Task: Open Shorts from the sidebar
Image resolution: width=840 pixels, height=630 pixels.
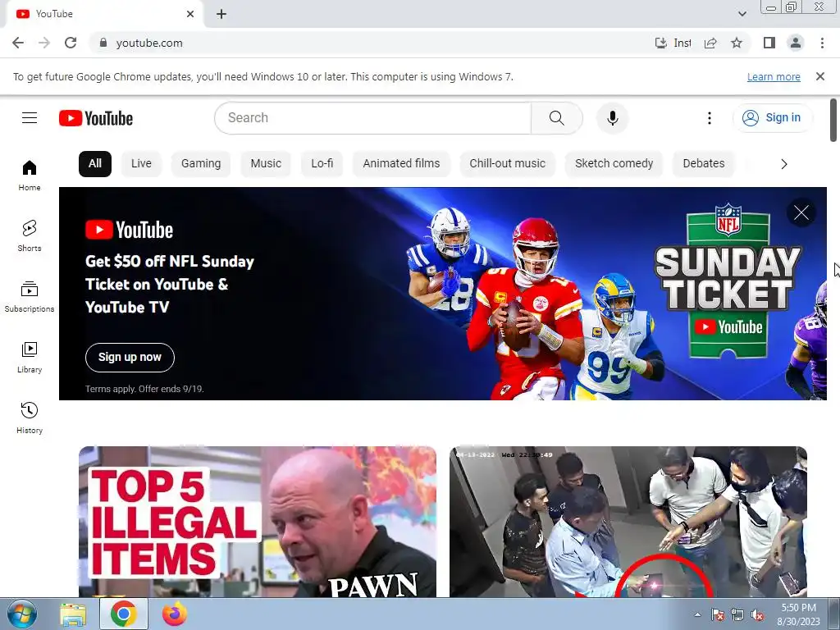Action: pos(30,236)
